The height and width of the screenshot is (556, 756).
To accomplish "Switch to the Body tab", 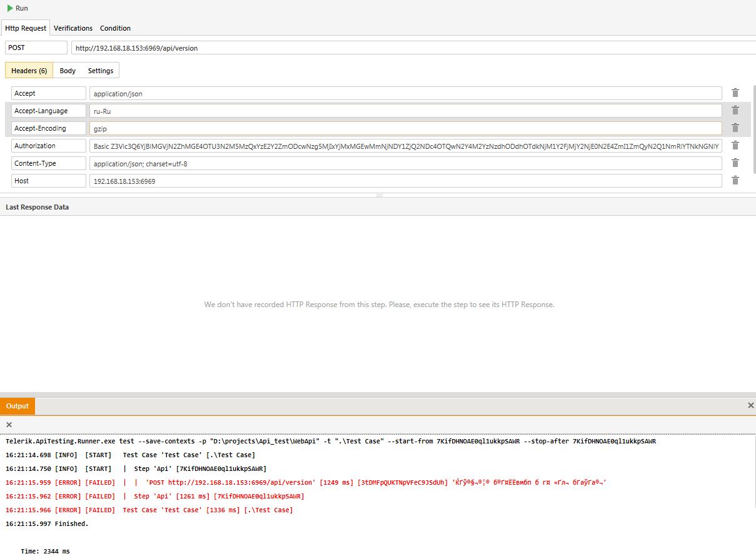I will click(68, 71).
